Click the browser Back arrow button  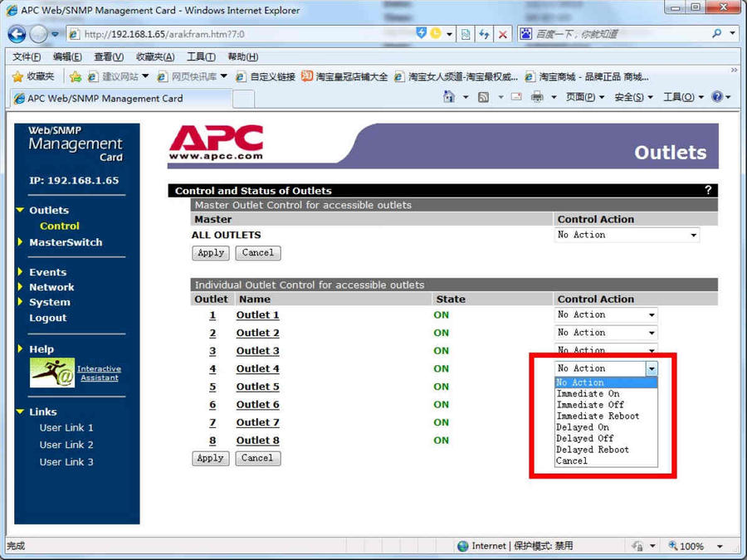[17, 34]
